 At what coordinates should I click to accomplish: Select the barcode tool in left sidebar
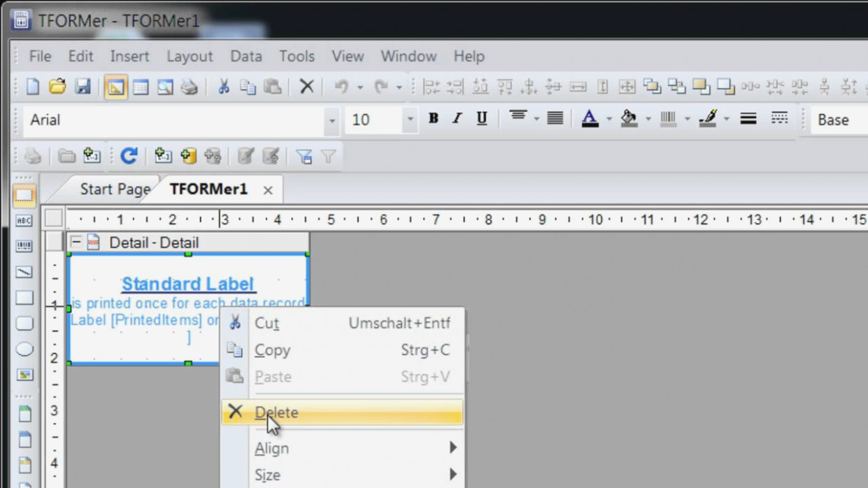(24, 246)
